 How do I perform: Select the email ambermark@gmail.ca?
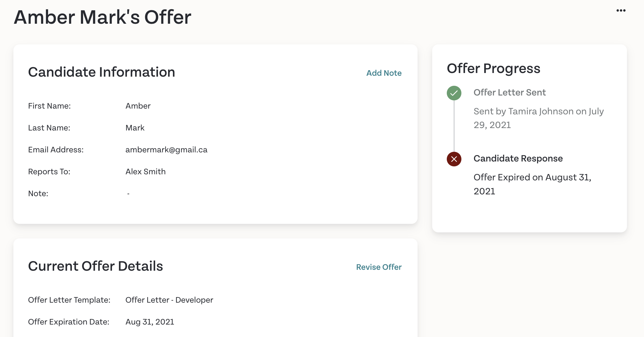tap(166, 150)
